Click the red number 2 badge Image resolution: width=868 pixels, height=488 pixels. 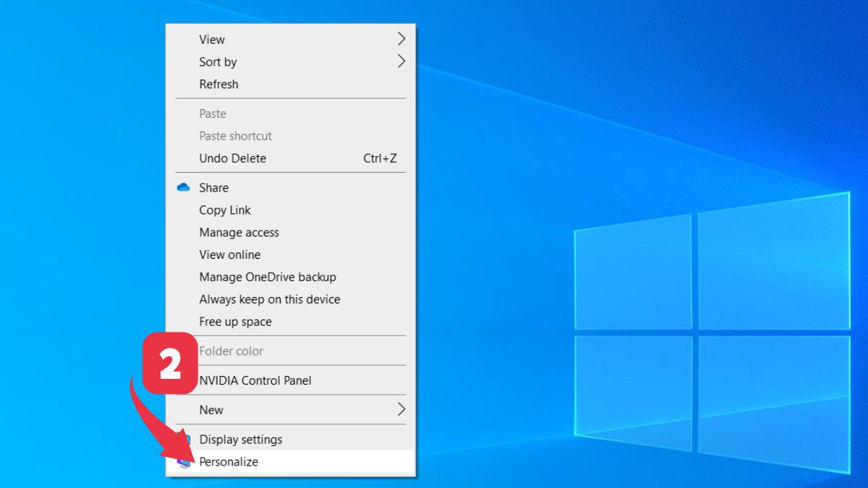(x=170, y=364)
